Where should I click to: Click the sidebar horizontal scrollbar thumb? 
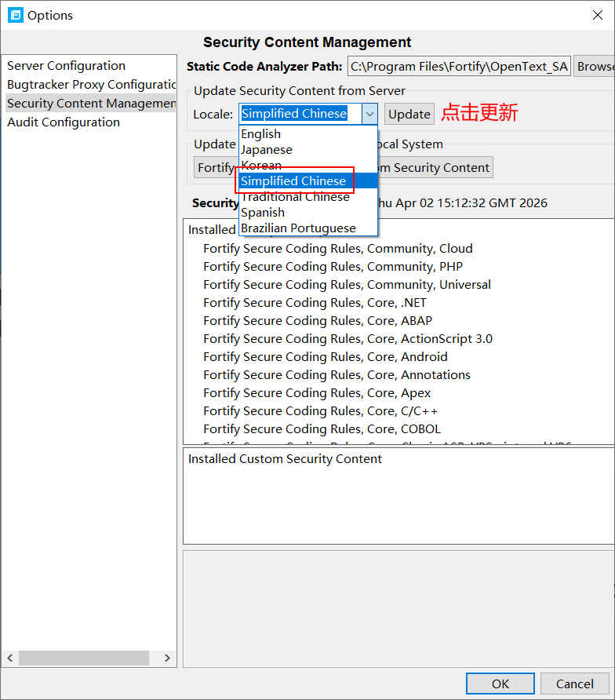tap(84, 658)
